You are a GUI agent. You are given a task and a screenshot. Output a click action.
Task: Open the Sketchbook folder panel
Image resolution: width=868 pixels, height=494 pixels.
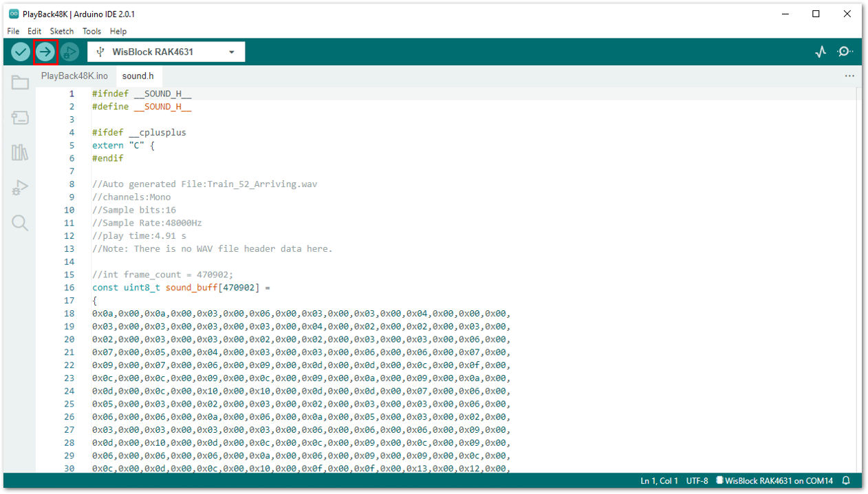click(20, 83)
